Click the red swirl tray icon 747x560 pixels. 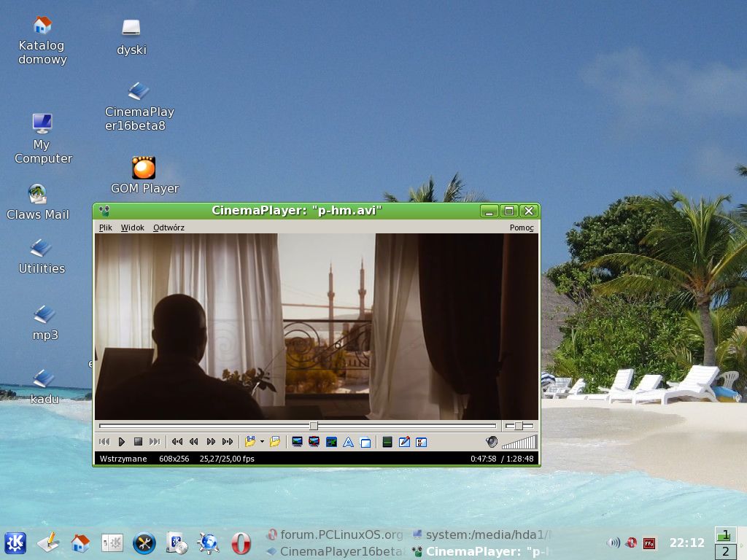pyautogui.click(x=631, y=542)
